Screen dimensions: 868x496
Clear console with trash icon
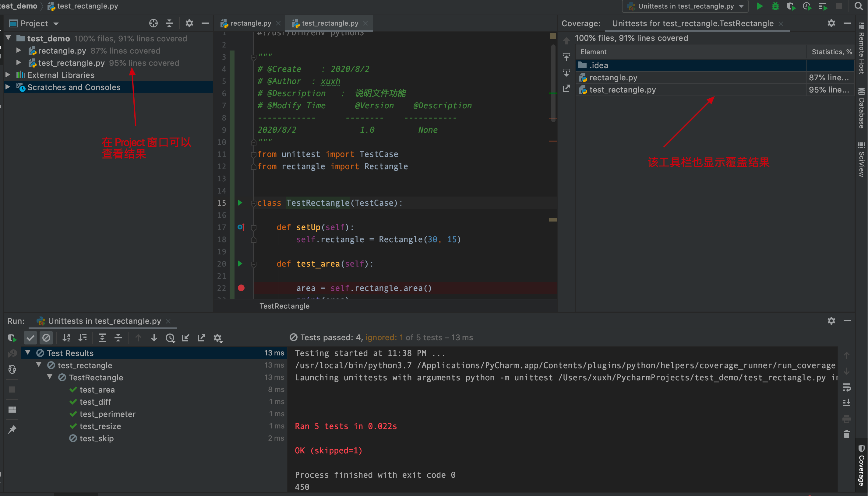tap(846, 434)
